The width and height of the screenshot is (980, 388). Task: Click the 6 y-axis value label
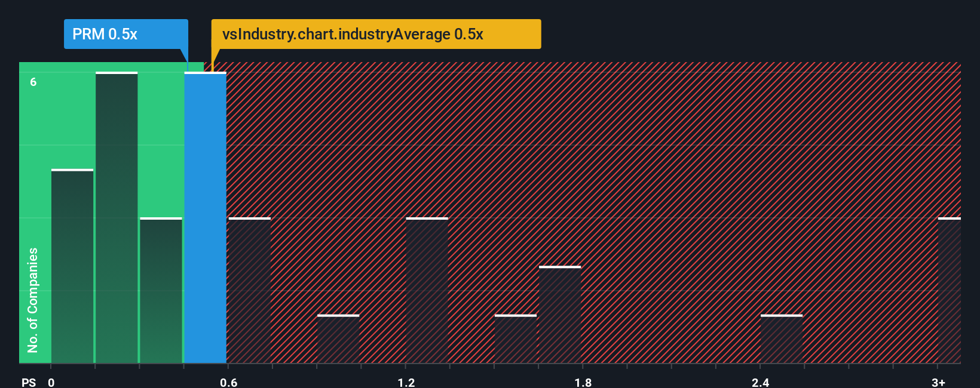(33, 82)
